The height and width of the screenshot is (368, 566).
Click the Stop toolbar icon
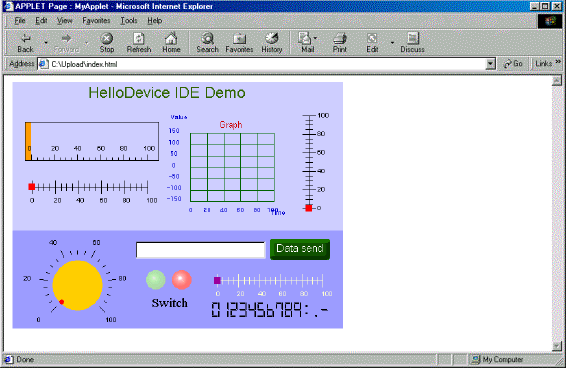point(107,39)
